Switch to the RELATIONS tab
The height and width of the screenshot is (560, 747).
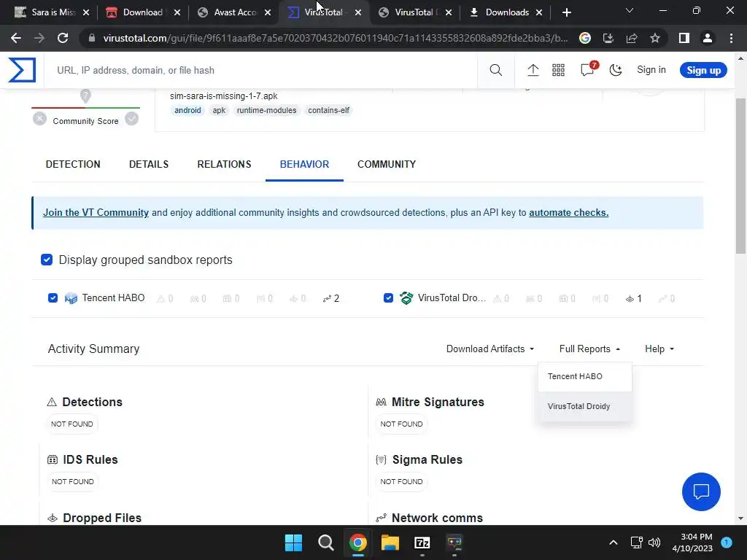(x=224, y=165)
